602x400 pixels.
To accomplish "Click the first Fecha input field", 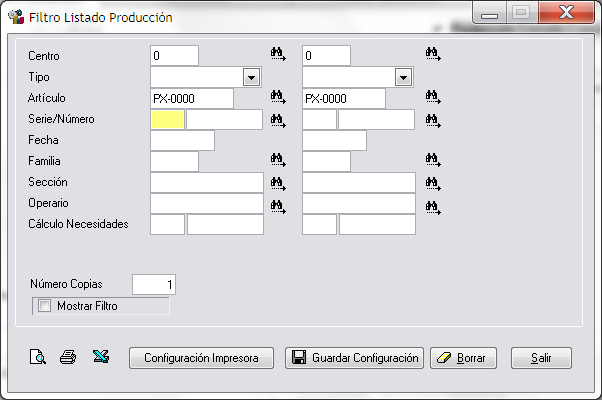I will pyautogui.click(x=182, y=140).
